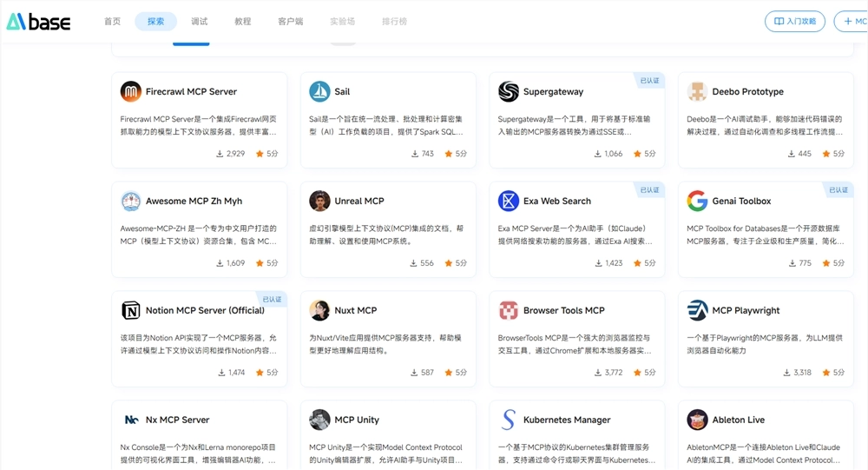
Task: Click the Nx MCP Server icon
Action: (131, 420)
